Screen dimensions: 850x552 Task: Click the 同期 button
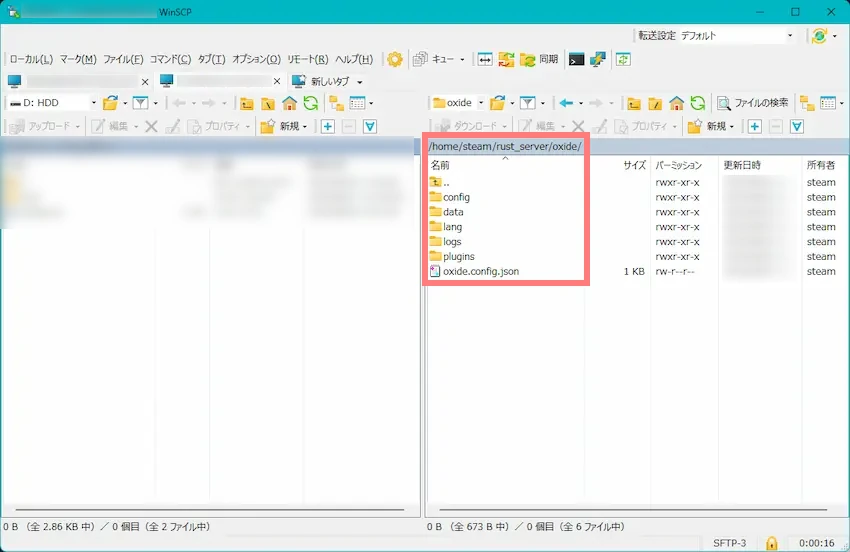coord(539,59)
